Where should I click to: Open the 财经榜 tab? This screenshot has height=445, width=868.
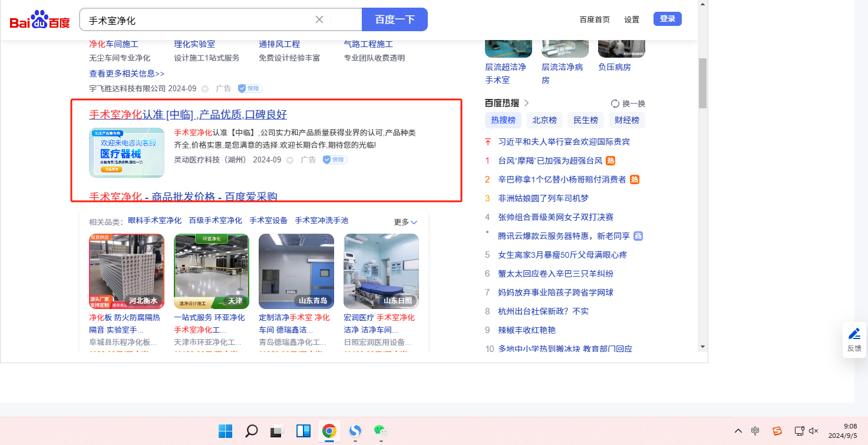tap(627, 120)
